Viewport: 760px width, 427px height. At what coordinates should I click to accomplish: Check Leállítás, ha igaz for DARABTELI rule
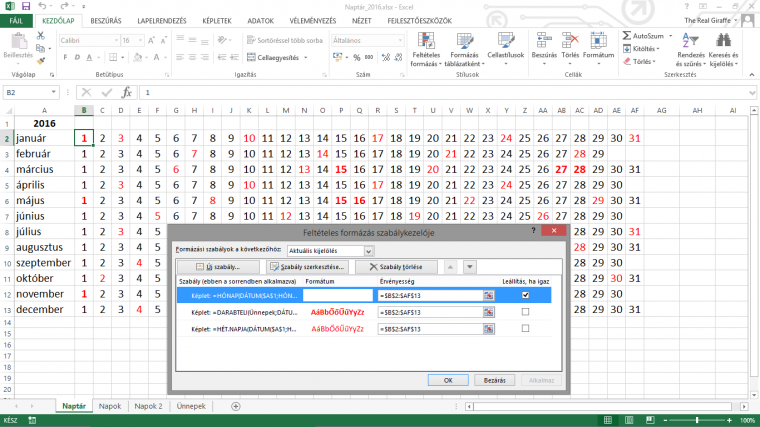pos(525,312)
